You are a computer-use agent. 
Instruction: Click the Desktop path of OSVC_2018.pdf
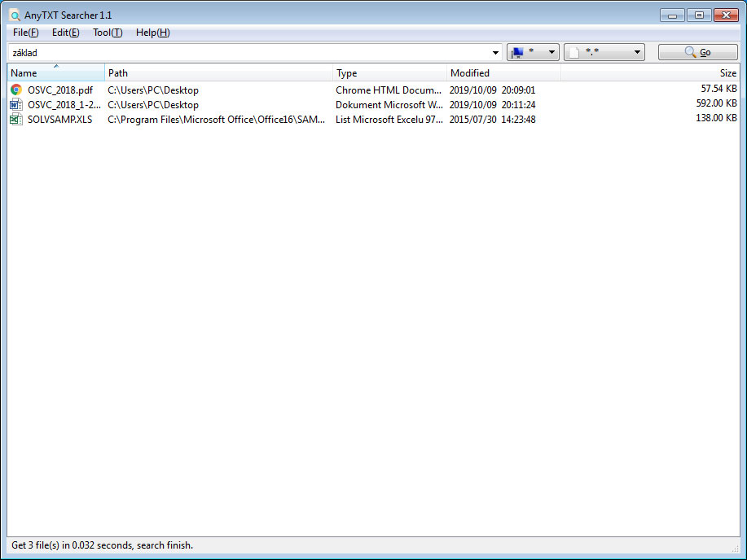153,90
